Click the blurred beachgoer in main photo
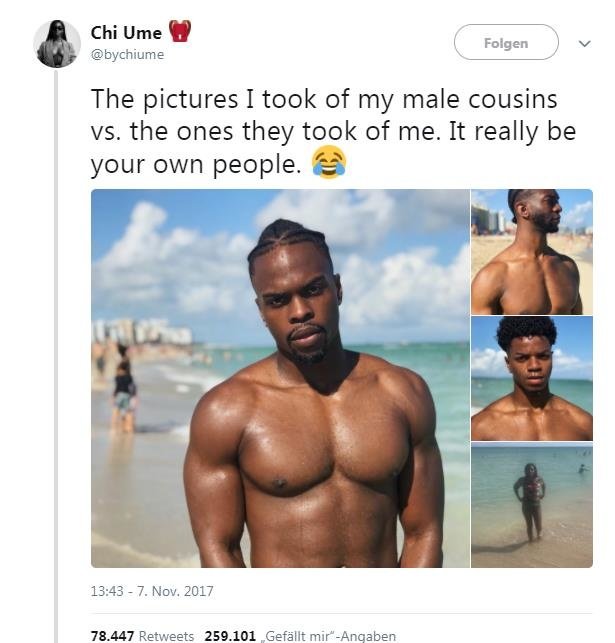Image resolution: width=615 pixels, height=643 pixels. coord(123,388)
